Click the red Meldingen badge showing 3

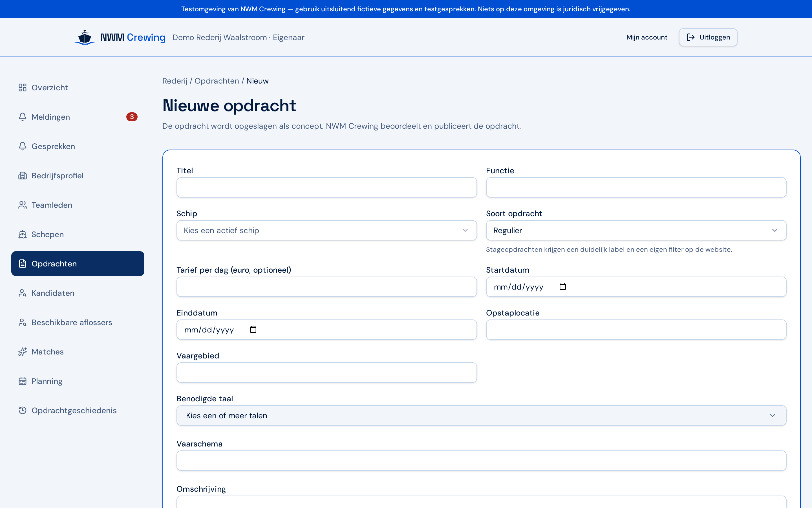click(x=132, y=117)
